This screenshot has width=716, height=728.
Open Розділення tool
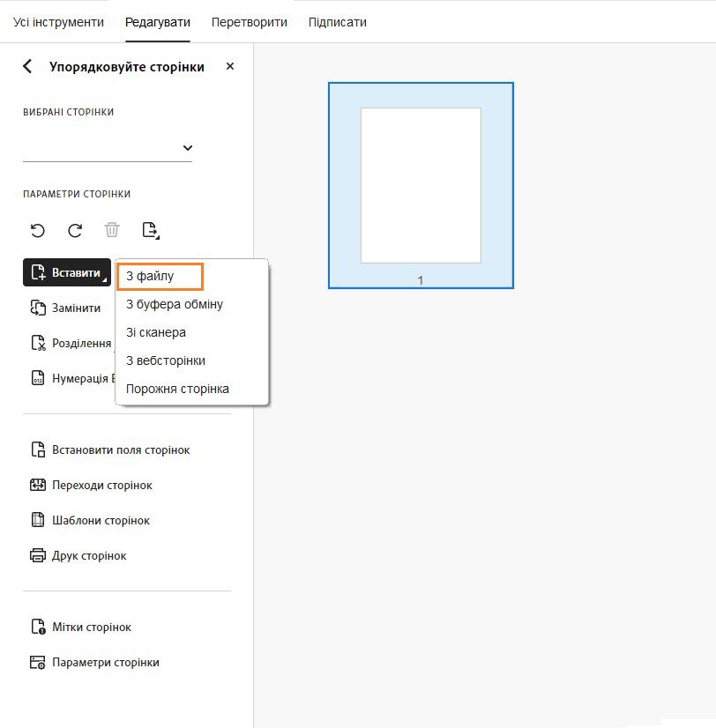(x=71, y=343)
